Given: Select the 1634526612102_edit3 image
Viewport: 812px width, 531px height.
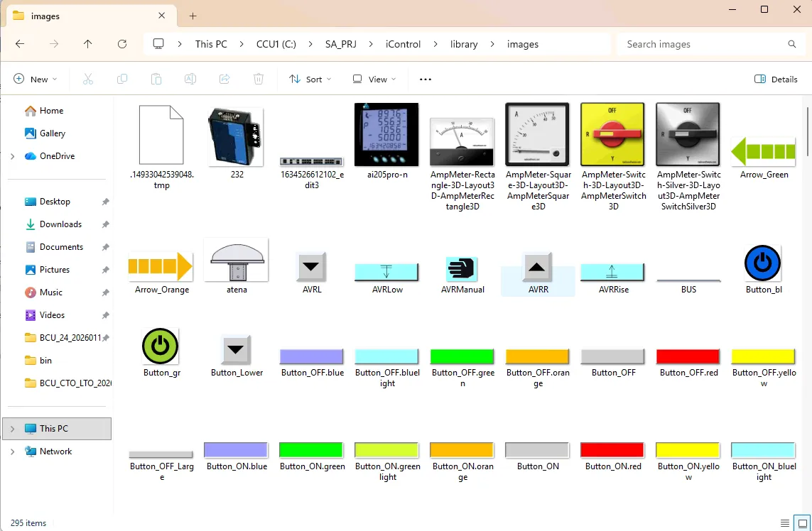Looking at the screenshot, I should coord(312,173).
